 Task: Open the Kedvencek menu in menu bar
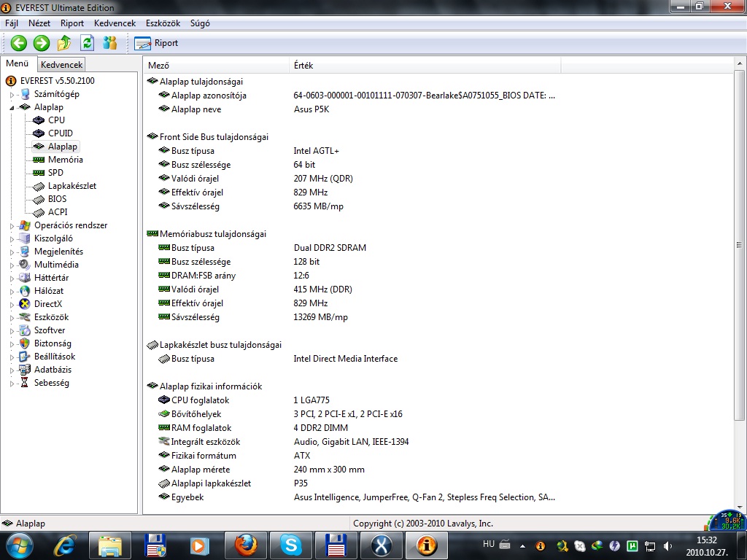(115, 23)
